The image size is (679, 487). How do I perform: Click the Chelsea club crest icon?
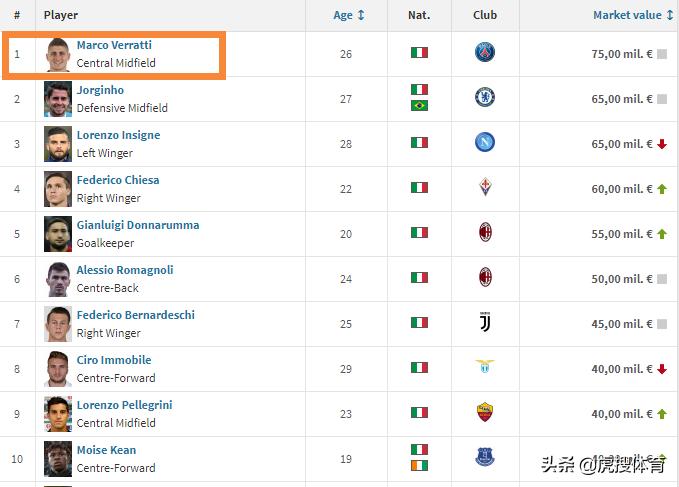tap(485, 98)
